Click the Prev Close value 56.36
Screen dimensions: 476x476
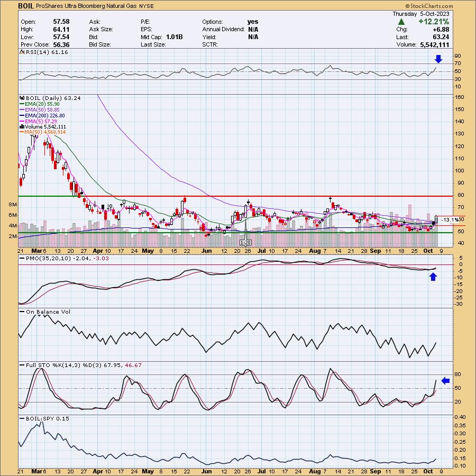(61, 44)
